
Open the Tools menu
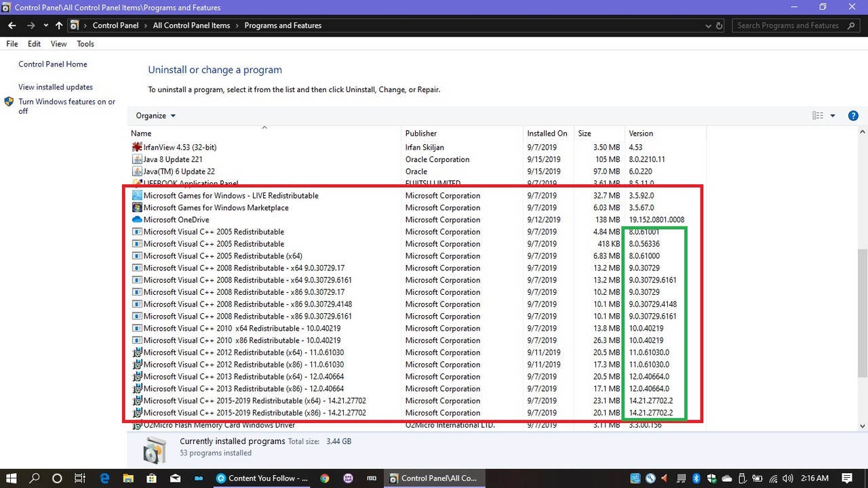pos(85,44)
